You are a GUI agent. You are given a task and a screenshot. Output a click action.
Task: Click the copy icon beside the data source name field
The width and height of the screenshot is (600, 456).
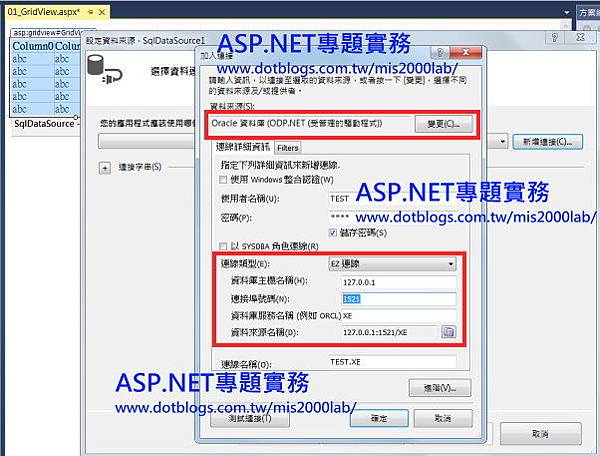click(448, 331)
